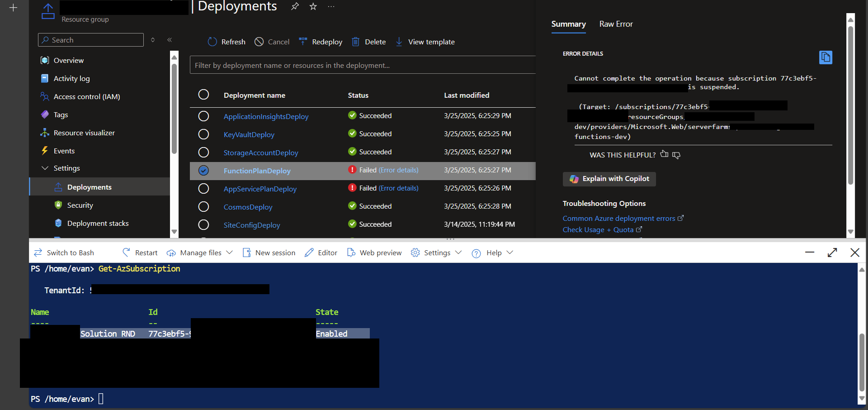
Task: Switch to the Raw Error tab
Action: (x=616, y=24)
